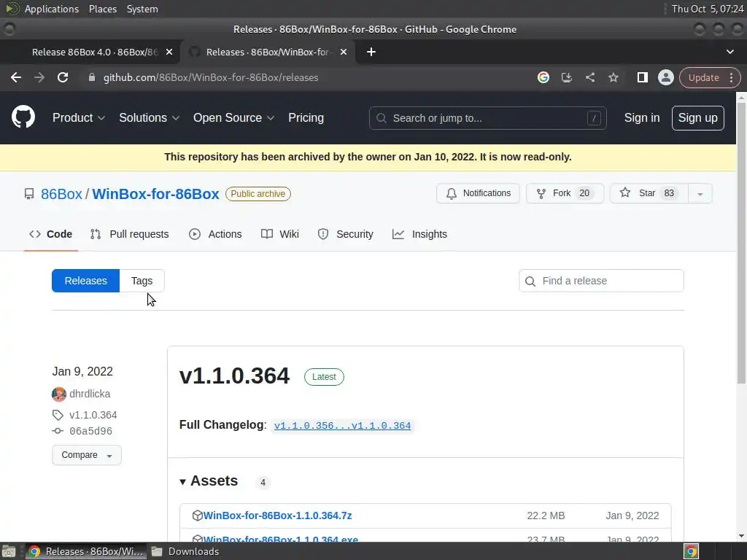The width and height of the screenshot is (747, 560).
Task: Close the Release 86Box 4.0 tab
Action: 169,52
